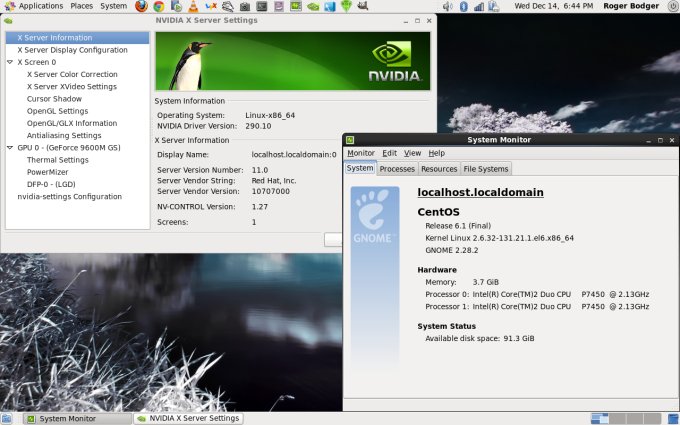The image size is (680, 425).
Task: Open the shutdown power icon
Action: 673,6
